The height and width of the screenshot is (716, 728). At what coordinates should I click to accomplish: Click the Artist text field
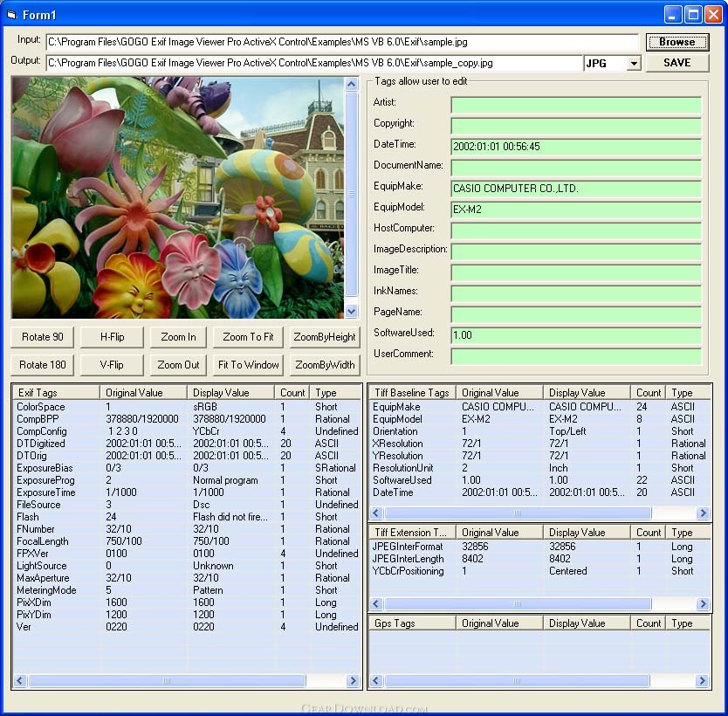[x=576, y=105]
